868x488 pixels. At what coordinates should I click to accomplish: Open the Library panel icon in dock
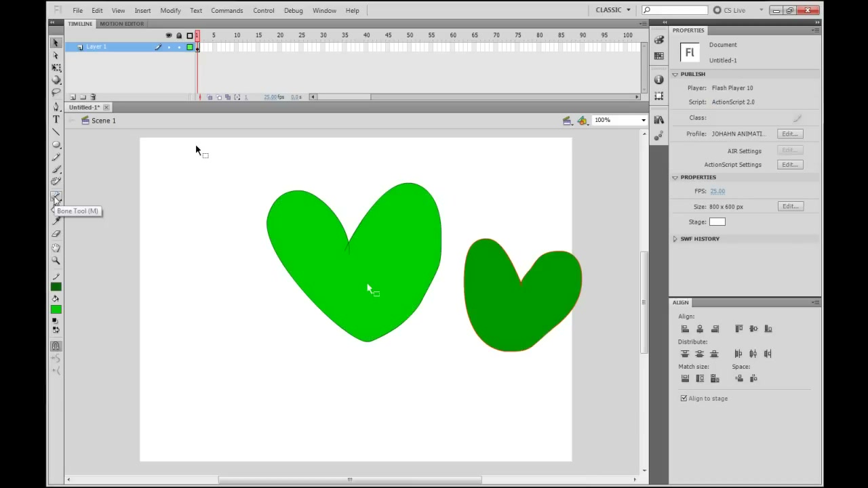[x=658, y=120]
